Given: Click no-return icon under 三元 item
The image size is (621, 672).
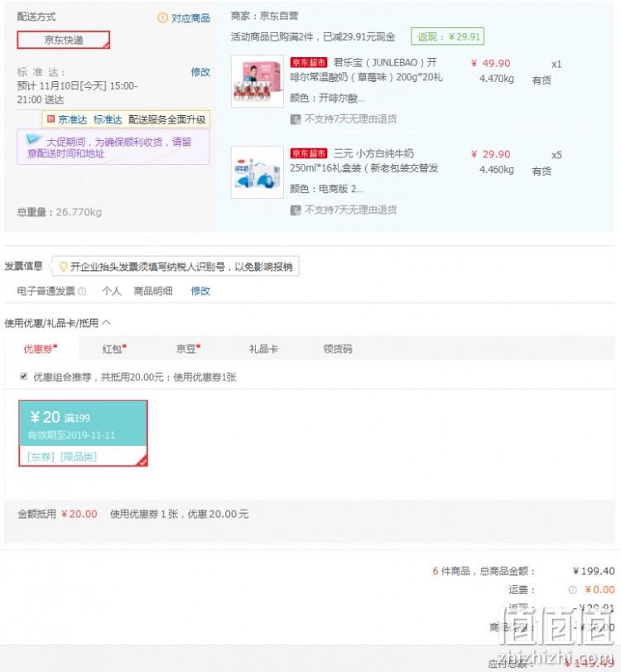Looking at the screenshot, I should click(x=296, y=210).
